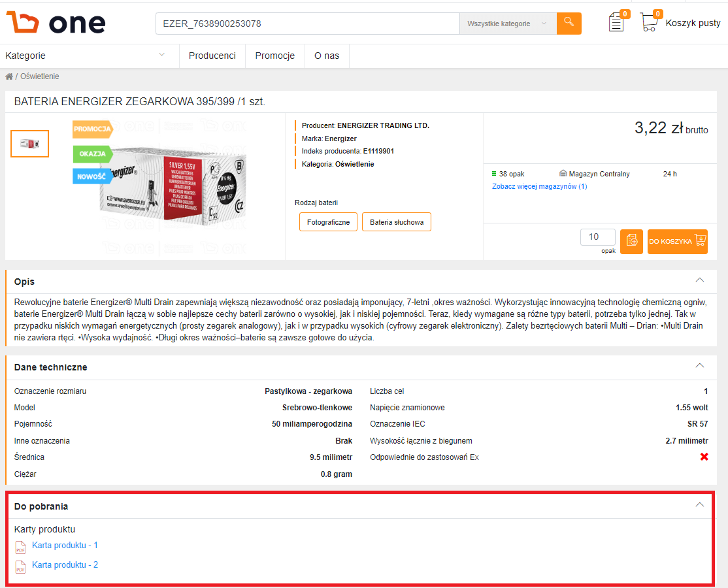Open the Wszystkie kategorie dropdown
Screen dimensions: 728x588
click(508, 24)
